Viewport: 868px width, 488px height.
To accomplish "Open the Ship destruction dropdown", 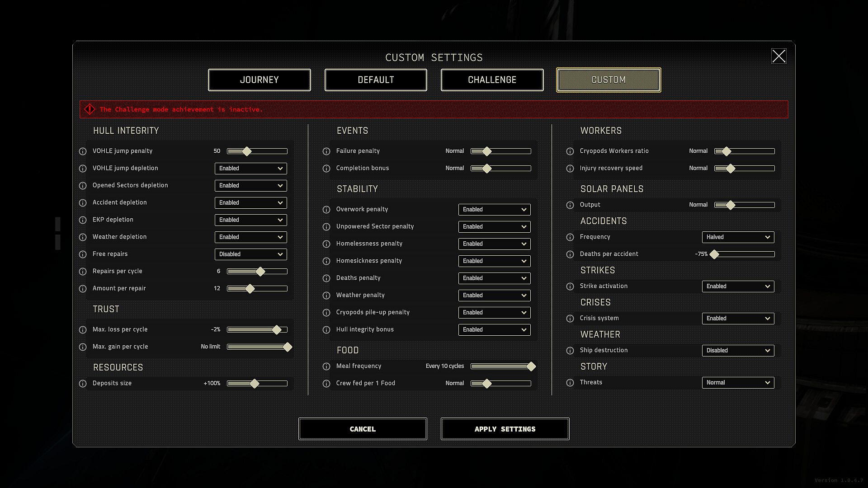I will coord(738,351).
